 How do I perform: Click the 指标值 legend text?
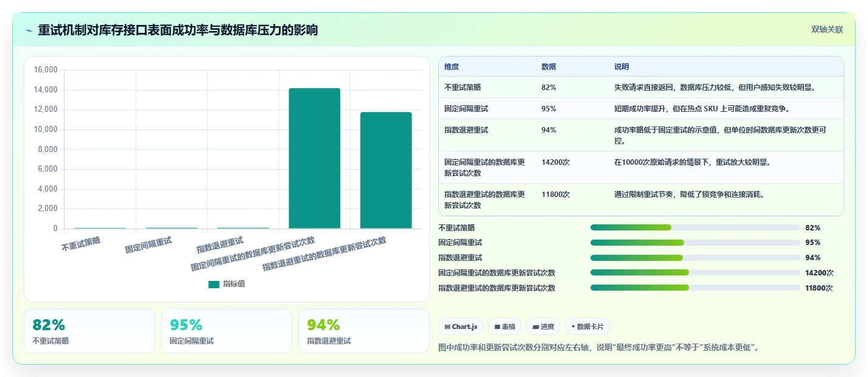234,284
